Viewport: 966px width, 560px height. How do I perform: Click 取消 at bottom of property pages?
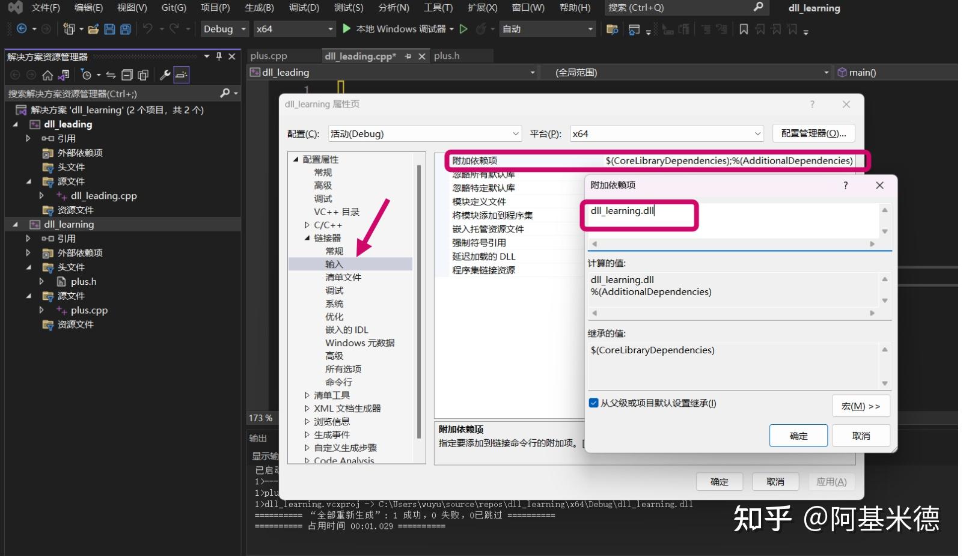point(775,482)
